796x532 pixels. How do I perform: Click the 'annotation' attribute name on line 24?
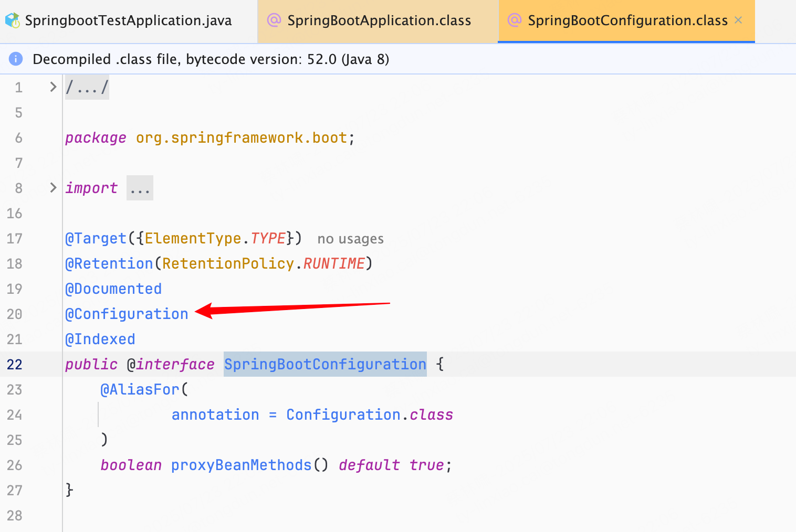coord(215,414)
